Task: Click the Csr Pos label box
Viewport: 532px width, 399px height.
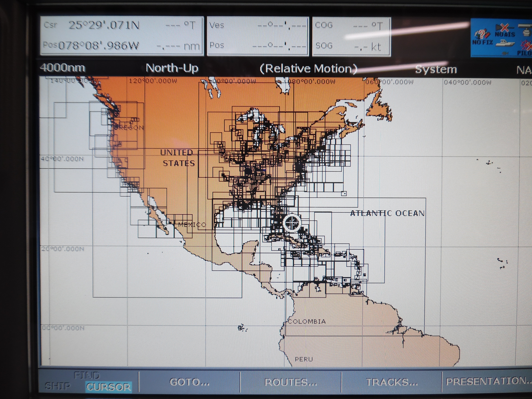Action: tap(122, 36)
